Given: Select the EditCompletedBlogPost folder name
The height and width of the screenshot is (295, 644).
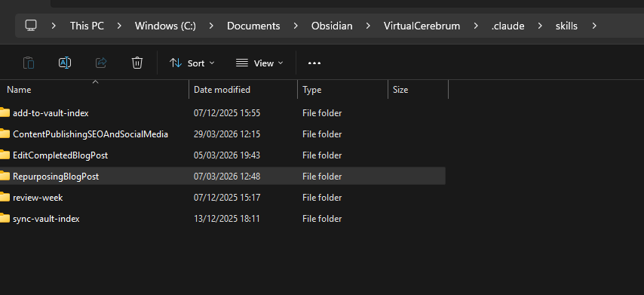Looking at the screenshot, I should pyautogui.click(x=60, y=155).
